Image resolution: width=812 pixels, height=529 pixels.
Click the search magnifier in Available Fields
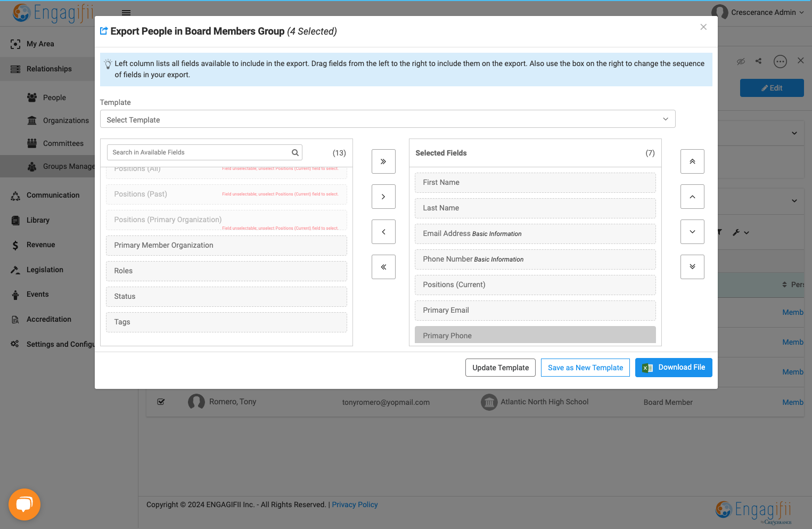click(295, 152)
